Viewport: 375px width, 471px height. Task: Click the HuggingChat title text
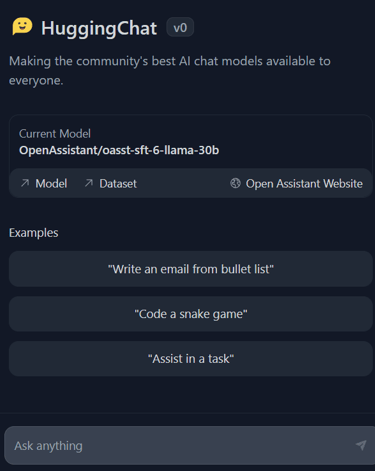(99, 28)
